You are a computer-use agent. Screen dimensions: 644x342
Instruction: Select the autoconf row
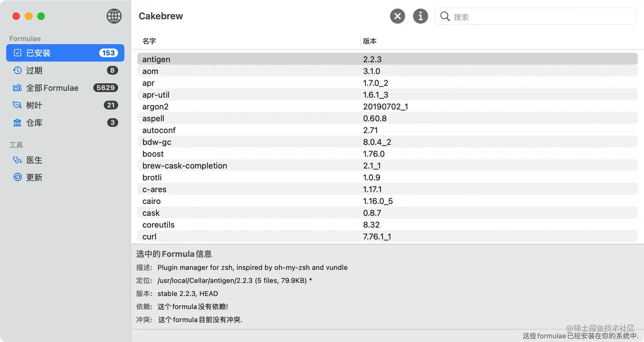click(x=388, y=130)
